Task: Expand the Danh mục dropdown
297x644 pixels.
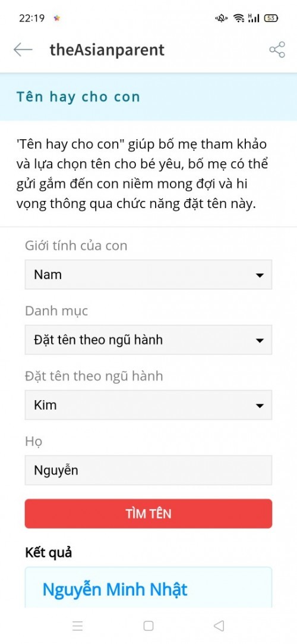Action: pyautogui.click(x=148, y=340)
